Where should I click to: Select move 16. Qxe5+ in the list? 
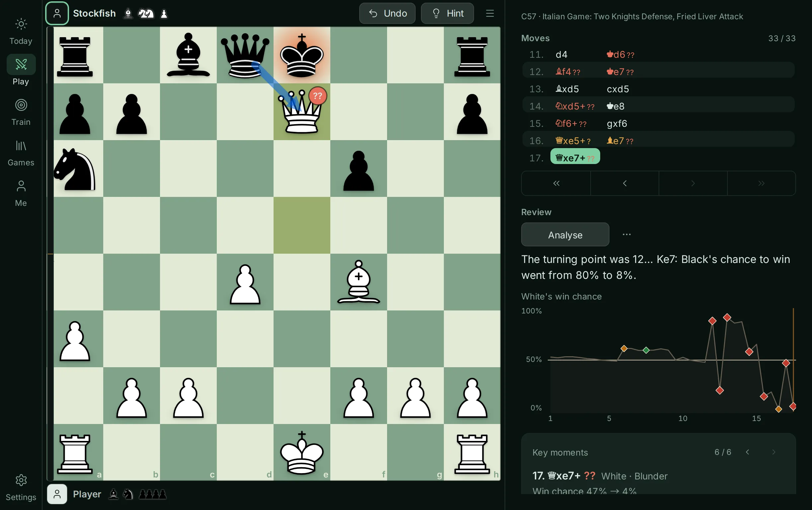pyautogui.click(x=573, y=140)
